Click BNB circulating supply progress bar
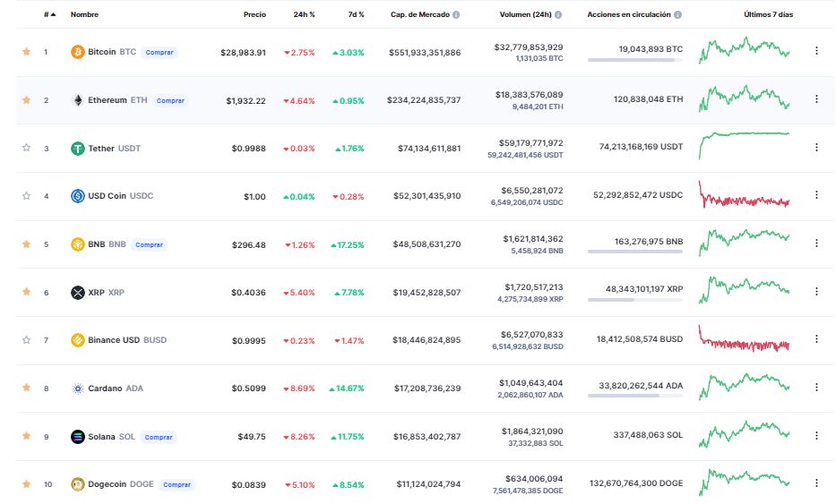 click(635, 252)
